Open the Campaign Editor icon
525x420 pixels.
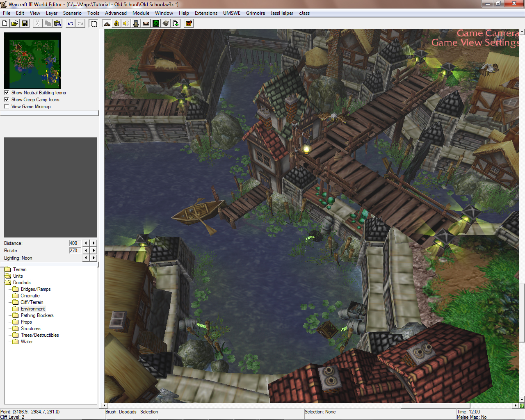pos(146,23)
